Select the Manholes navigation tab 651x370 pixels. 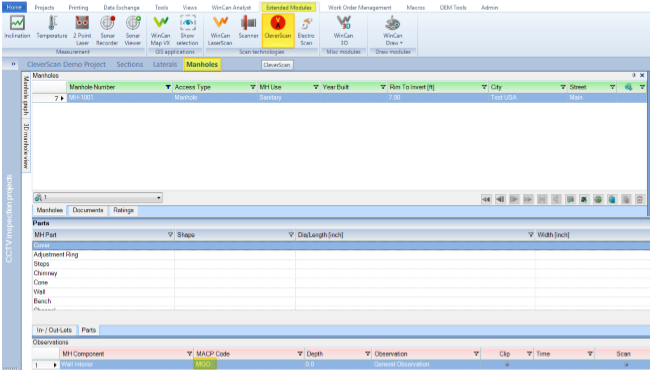point(202,64)
